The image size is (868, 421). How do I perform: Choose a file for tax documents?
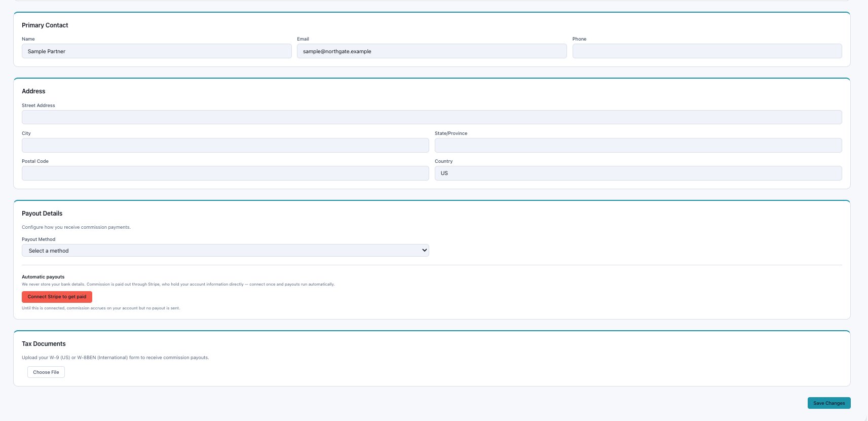(x=46, y=372)
